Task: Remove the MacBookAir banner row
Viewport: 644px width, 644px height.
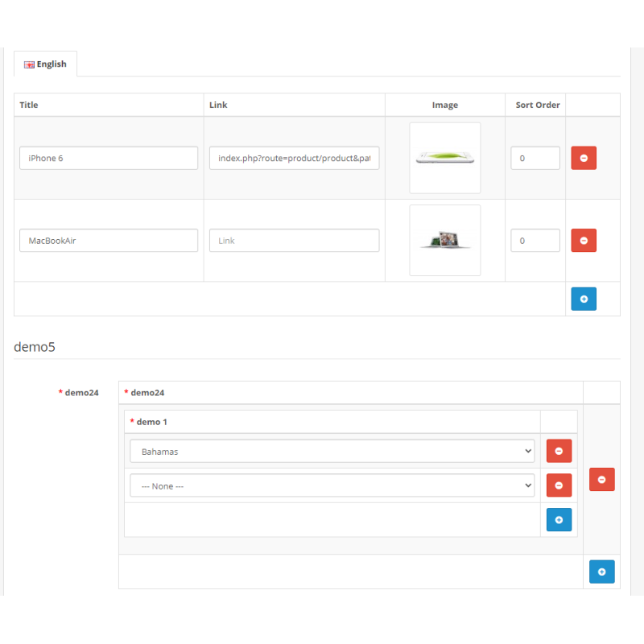Action: [584, 240]
